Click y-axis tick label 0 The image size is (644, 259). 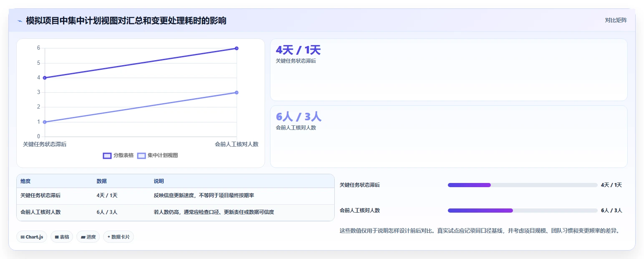pyautogui.click(x=38, y=137)
